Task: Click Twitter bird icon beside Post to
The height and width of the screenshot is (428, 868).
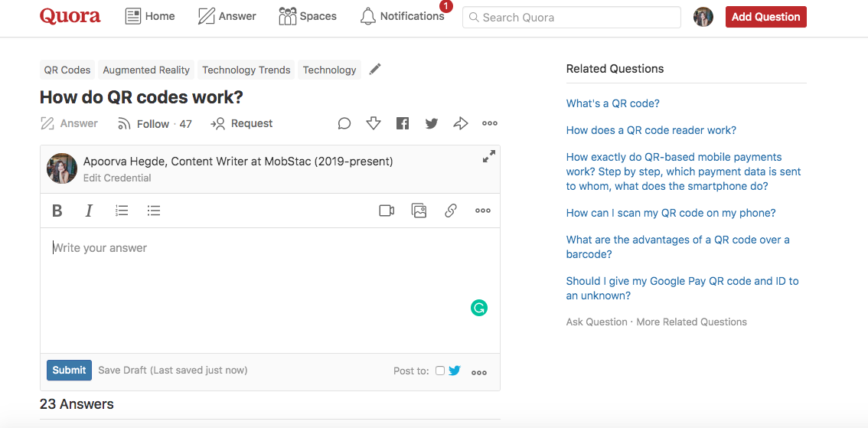Action: (x=455, y=371)
